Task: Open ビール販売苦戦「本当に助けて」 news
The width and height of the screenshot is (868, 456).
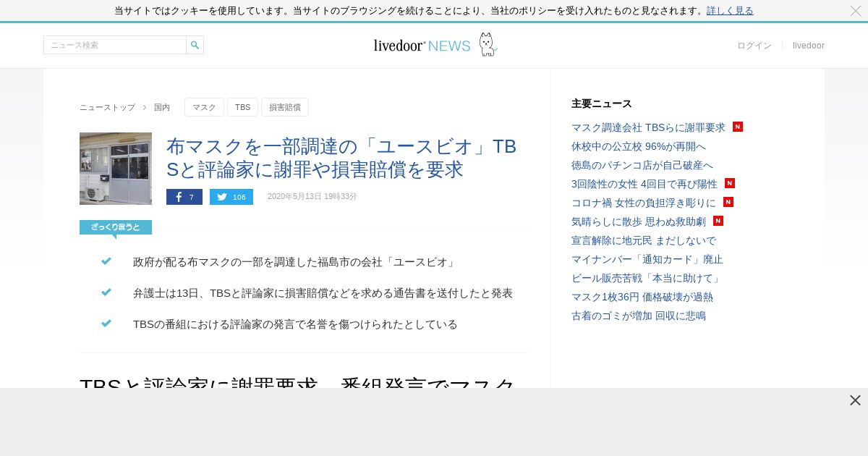Action: (x=647, y=278)
